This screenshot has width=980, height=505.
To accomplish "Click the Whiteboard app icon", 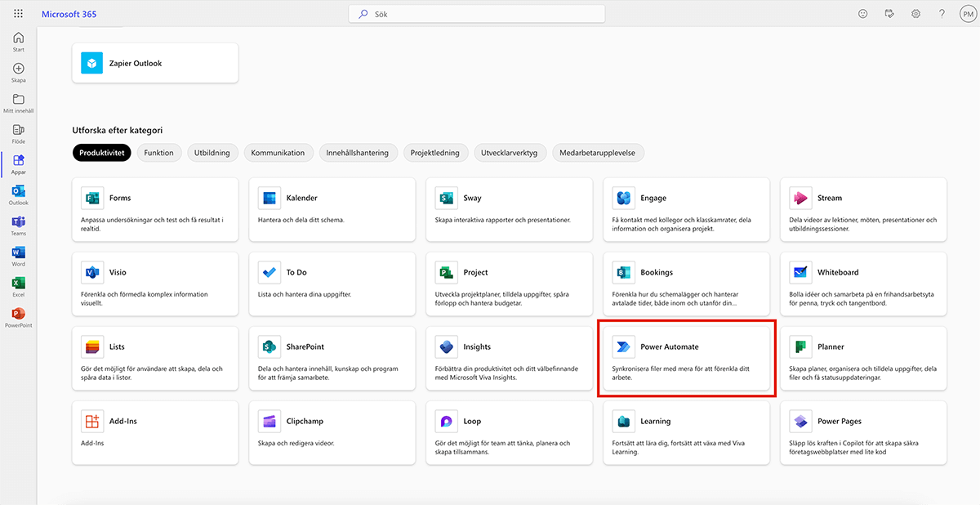I will tap(800, 272).
